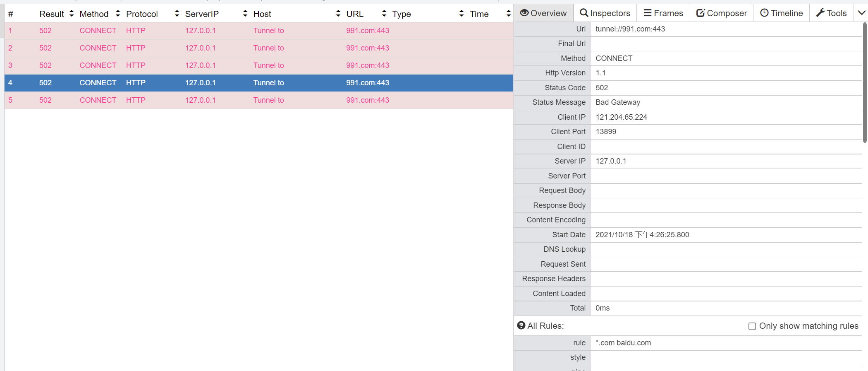Sort by Type column arrows

pyautogui.click(x=461, y=14)
